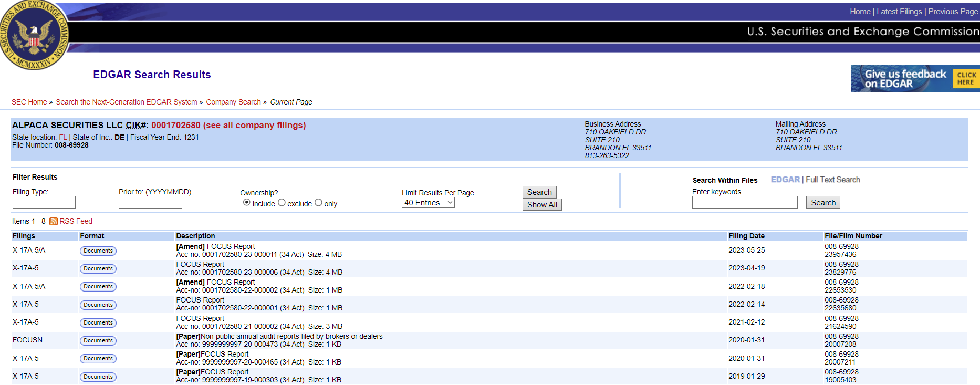Open Documents for the FOCUSN filing
The image size is (980, 385).
tap(98, 341)
